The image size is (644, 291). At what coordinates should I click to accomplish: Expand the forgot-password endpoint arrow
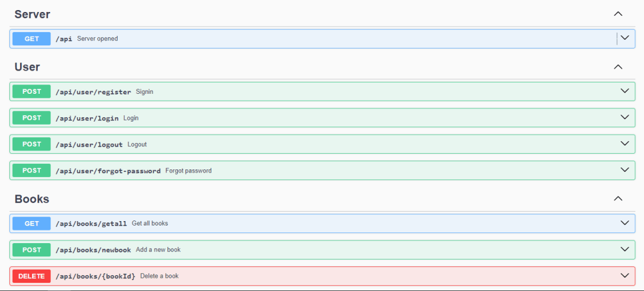point(625,170)
